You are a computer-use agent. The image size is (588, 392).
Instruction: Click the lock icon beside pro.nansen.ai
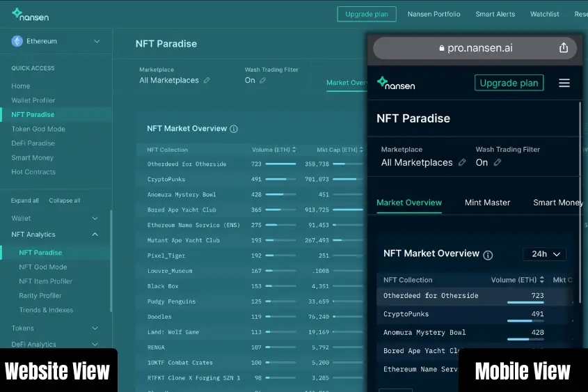tap(441, 48)
